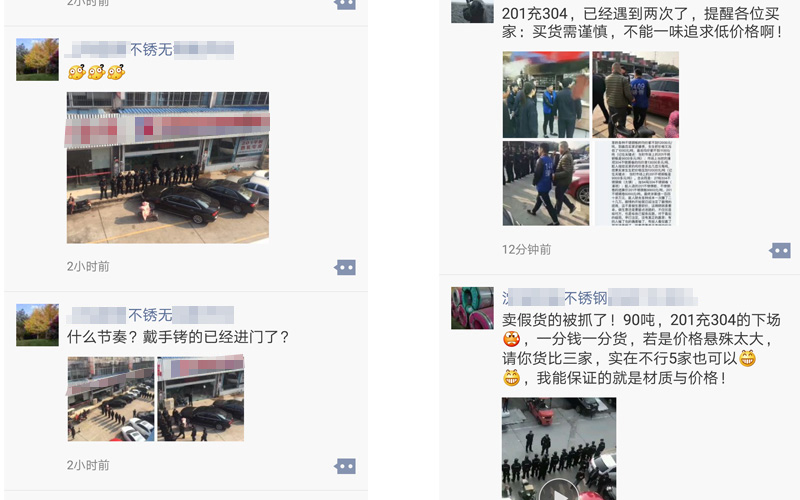Open comment menu on handcuffs post
800x500 pixels.
coord(345,466)
